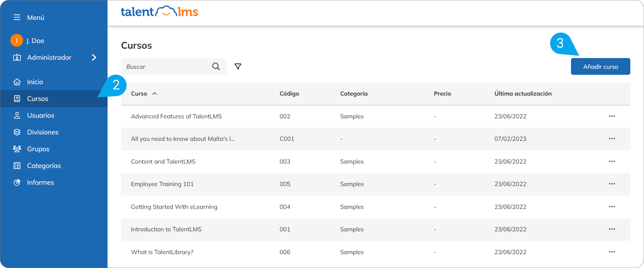Click code cell C001

[x=287, y=139]
